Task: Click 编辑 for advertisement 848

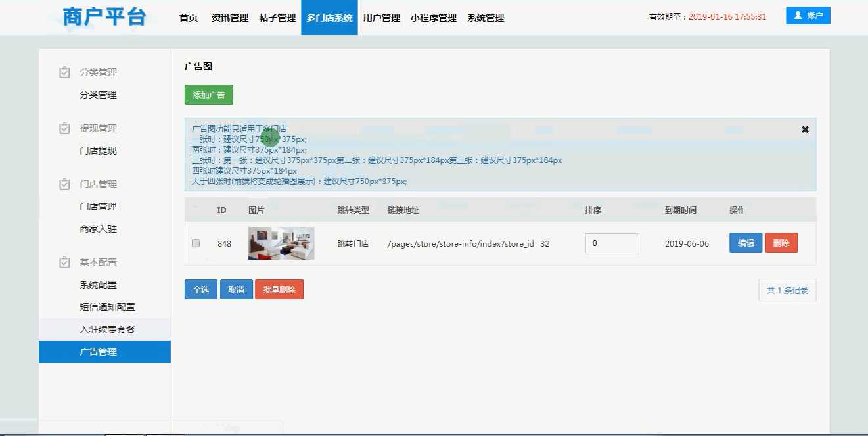Action: (x=745, y=243)
